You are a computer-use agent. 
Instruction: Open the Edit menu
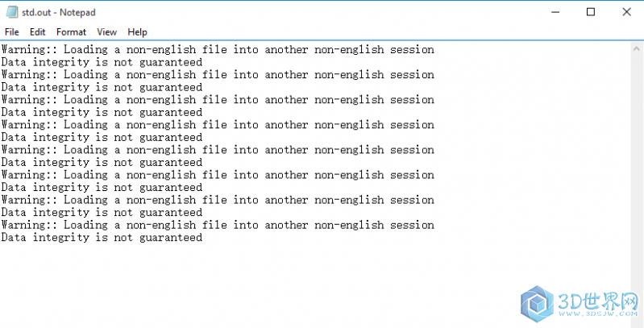(x=37, y=32)
